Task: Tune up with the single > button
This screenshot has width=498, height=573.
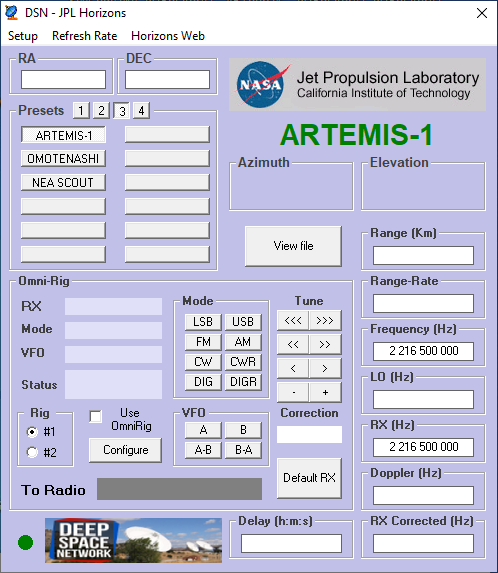Action: [x=325, y=368]
